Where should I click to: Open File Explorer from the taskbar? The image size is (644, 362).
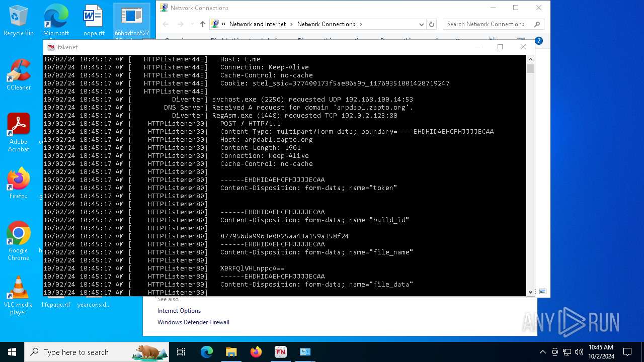pyautogui.click(x=231, y=352)
